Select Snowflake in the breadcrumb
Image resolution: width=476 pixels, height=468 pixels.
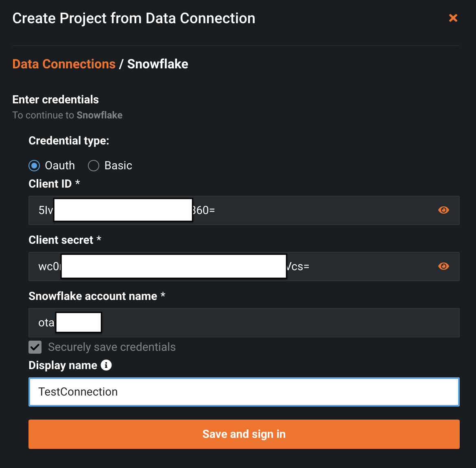pos(158,64)
